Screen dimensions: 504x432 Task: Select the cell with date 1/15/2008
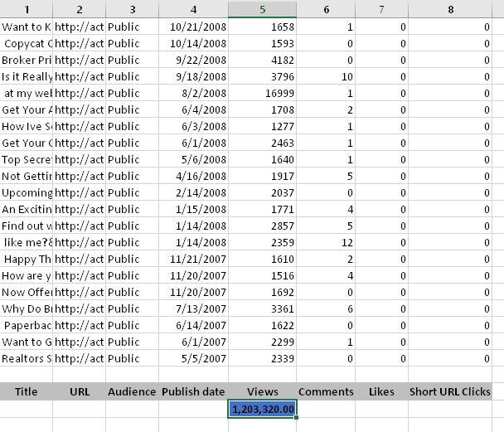(x=193, y=209)
